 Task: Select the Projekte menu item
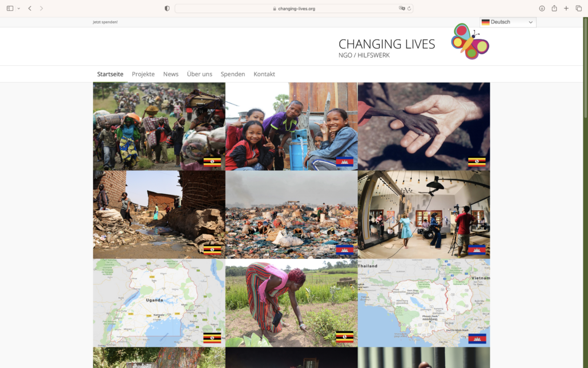143,74
